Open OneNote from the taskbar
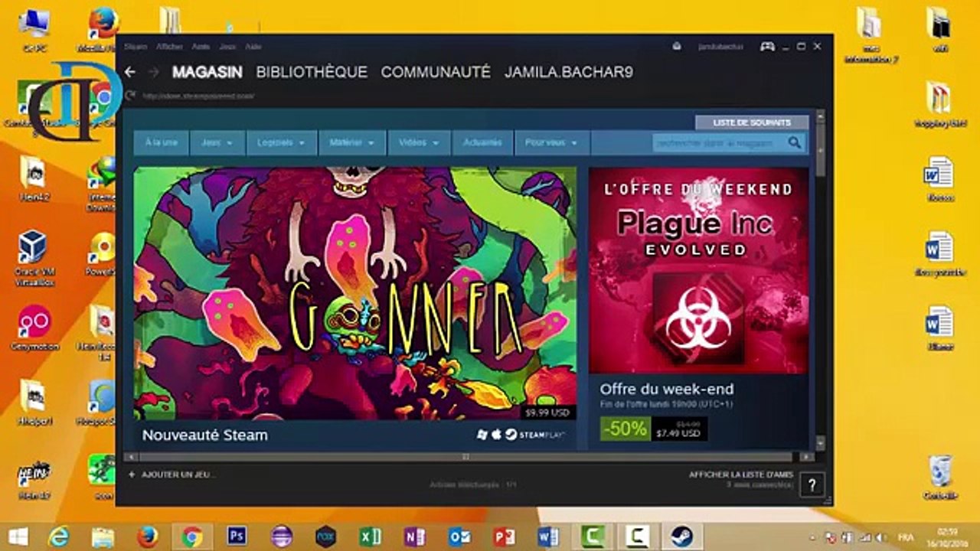Screen dimensions: 980x551 (x=415, y=536)
